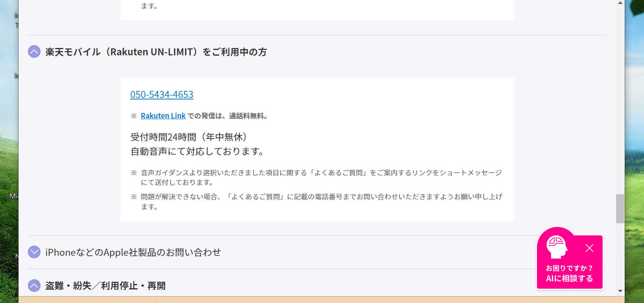Click the 盗難・紛失／利用停止・再開 heading text

(x=106, y=286)
